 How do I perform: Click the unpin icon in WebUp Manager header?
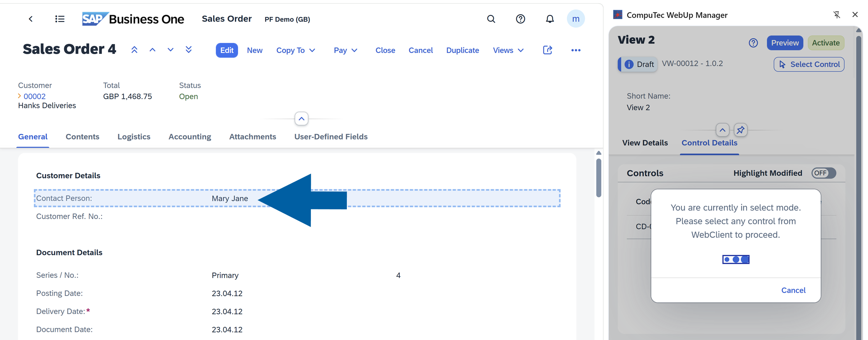[x=837, y=15]
